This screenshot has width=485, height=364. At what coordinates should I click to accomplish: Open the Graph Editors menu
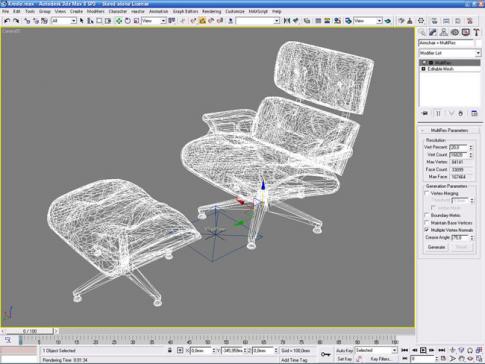pos(185,11)
